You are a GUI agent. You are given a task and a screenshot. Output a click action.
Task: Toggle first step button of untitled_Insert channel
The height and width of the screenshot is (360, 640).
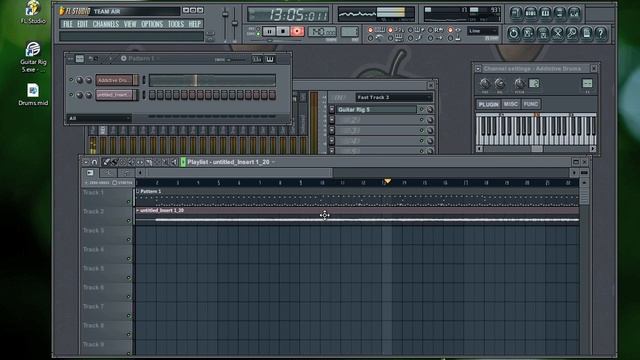click(152, 95)
